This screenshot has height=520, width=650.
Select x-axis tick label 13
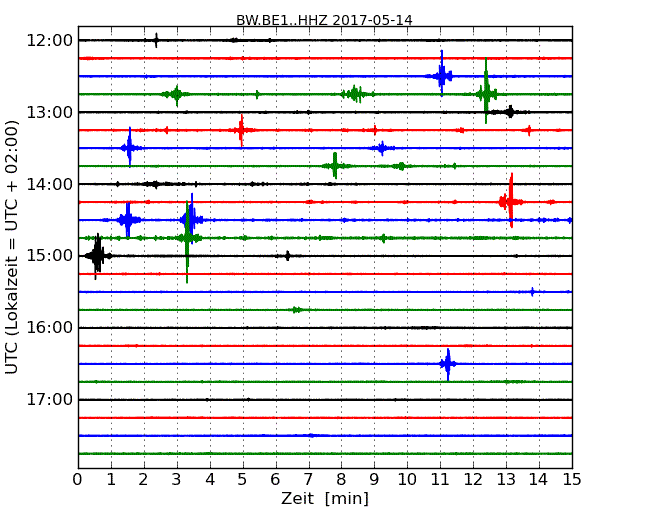506,480
